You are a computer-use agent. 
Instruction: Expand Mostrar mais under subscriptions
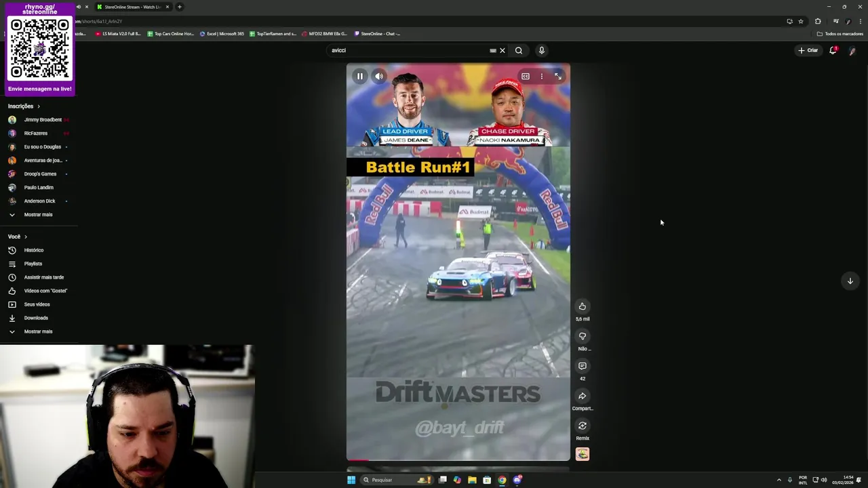click(x=39, y=215)
